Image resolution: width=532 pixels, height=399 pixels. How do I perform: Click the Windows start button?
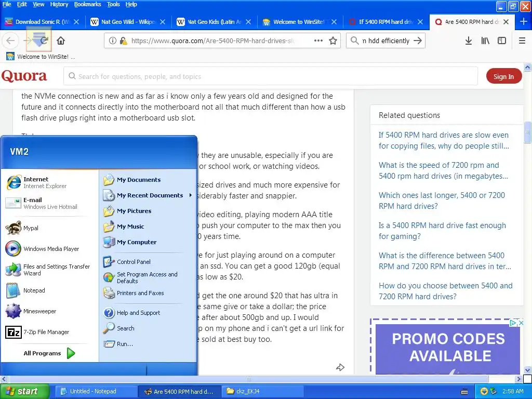(x=24, y=391)
